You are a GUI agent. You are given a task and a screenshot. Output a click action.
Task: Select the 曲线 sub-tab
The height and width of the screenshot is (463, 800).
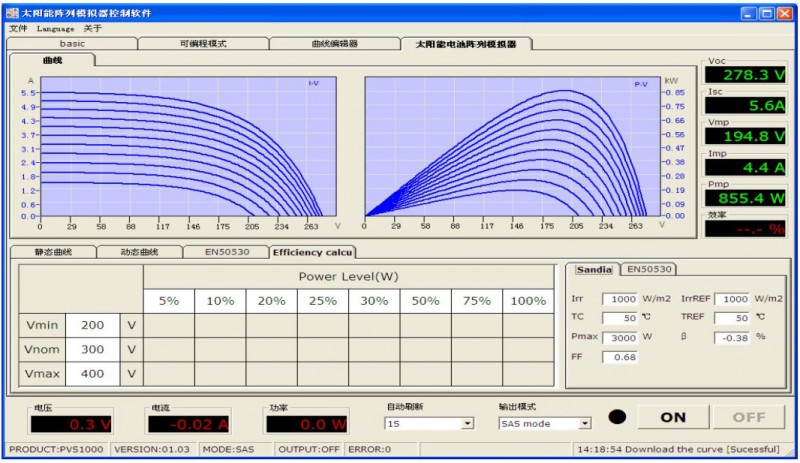pos(52,60)
